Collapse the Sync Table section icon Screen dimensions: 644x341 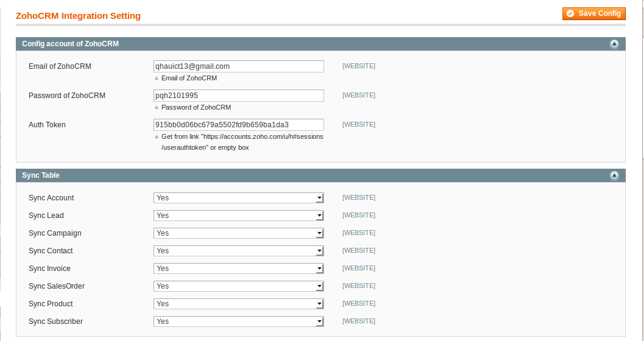[x=614, y=175]
